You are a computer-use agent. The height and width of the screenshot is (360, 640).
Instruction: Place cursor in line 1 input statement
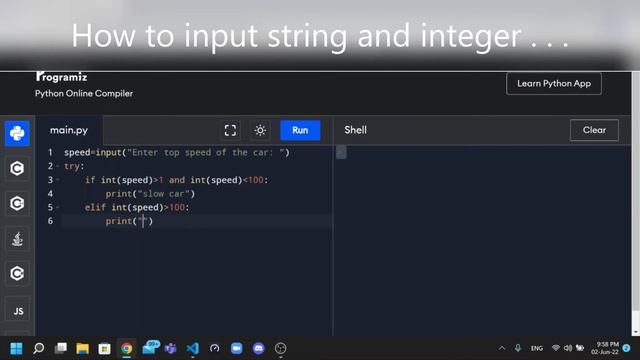tap(177, 153)
